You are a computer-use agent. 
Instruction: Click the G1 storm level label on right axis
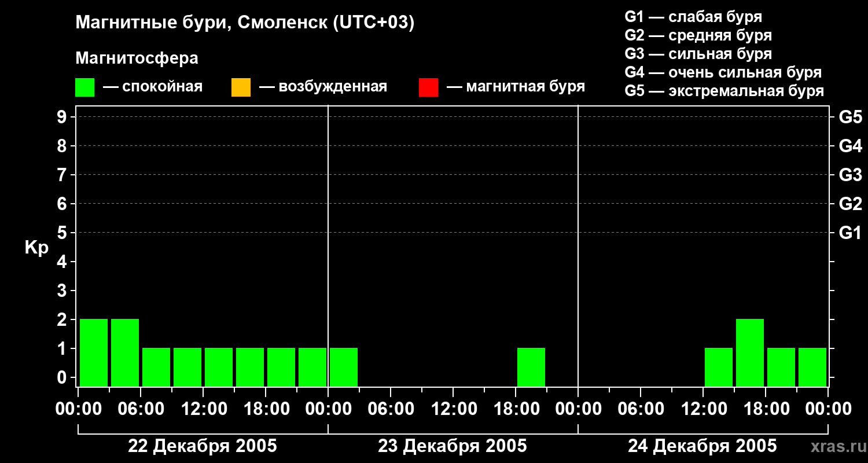[850, 233]
